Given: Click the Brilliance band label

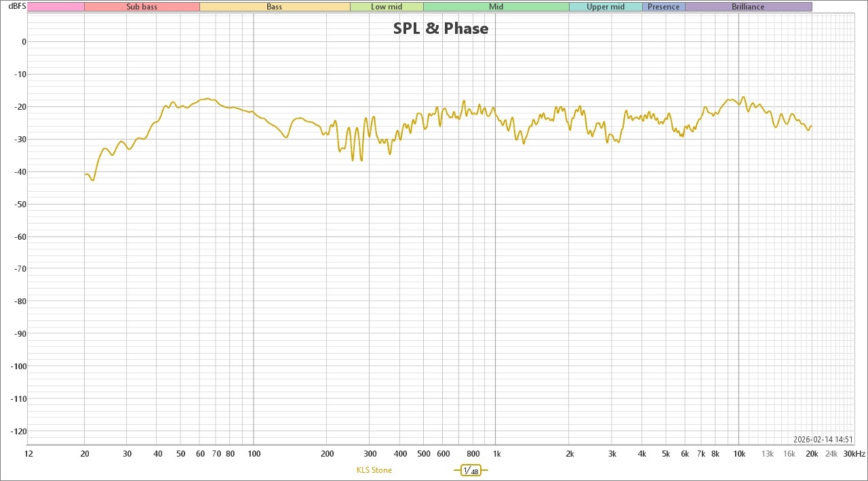Looking at the screenshot, I should 748,7.
